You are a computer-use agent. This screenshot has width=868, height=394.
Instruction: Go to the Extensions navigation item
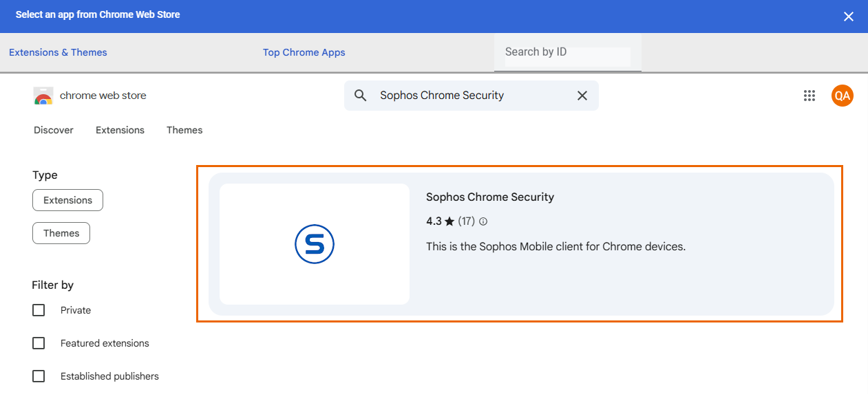pyautogui.click(x=120, y=130)
